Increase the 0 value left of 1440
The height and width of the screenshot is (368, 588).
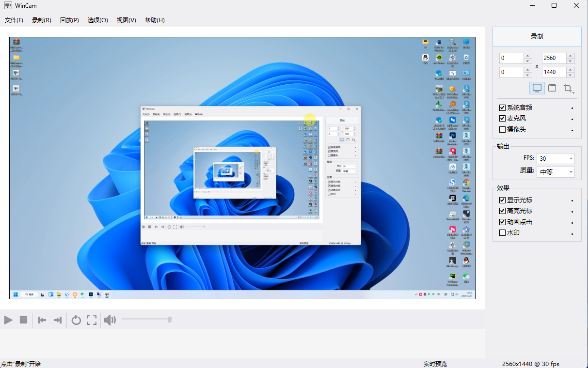pyautogui.click(x=528, y=70)
